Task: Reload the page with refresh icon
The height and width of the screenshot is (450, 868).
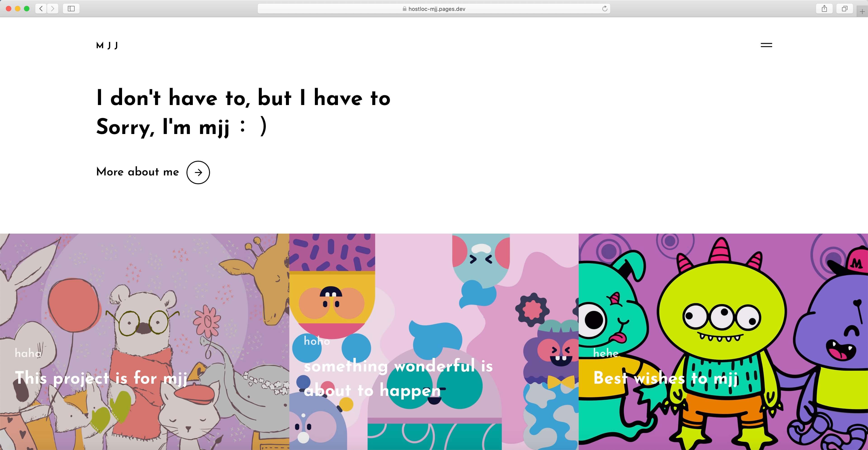Action: [x=604, y=9]
